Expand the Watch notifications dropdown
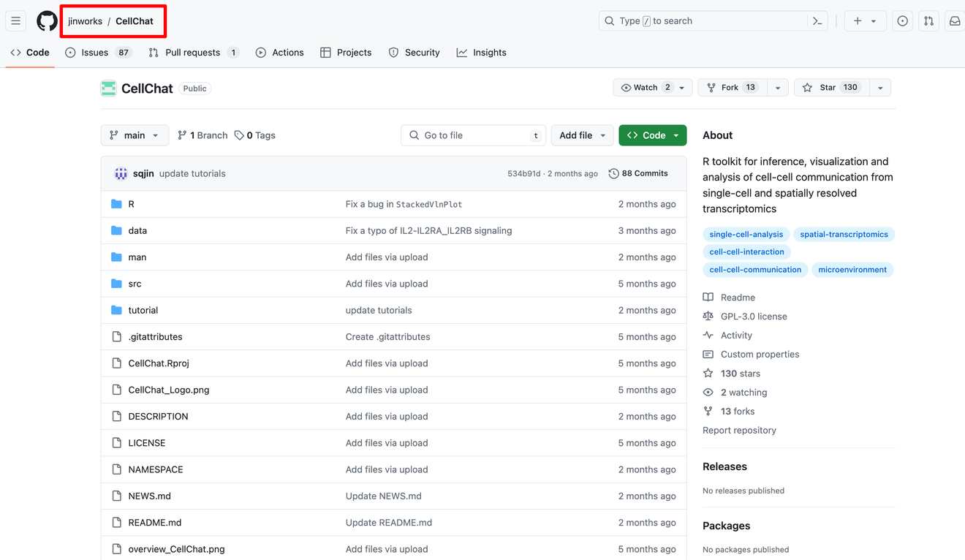 coord(652,88)
